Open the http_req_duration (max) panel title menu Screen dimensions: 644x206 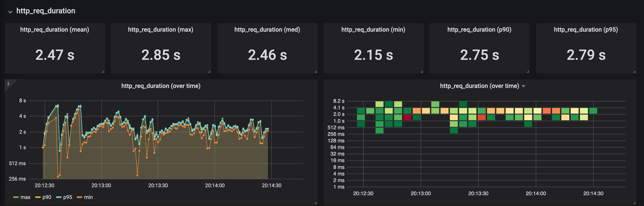tap(161, 30)
